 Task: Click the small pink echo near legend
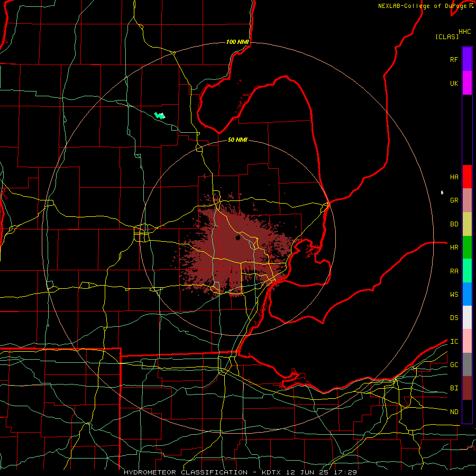point(442,192)
